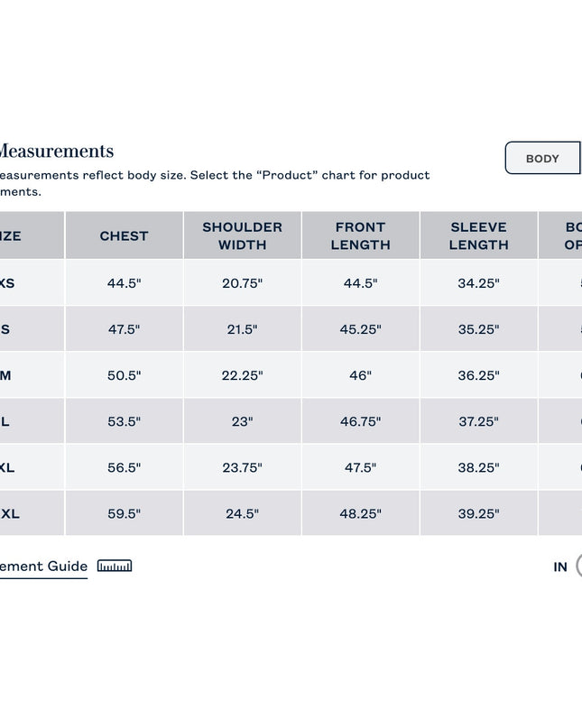Click the 46" front length cell

pyautogui.click(x=360, y=375)
